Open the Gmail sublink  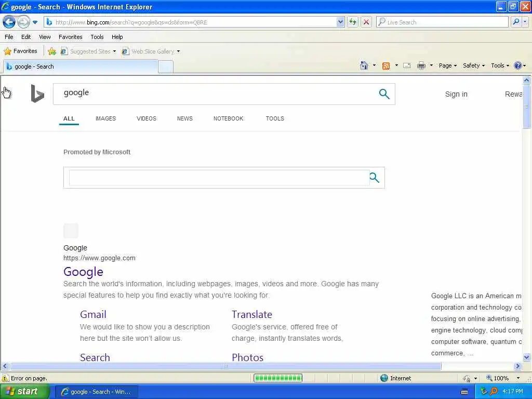tap(93, 314)
